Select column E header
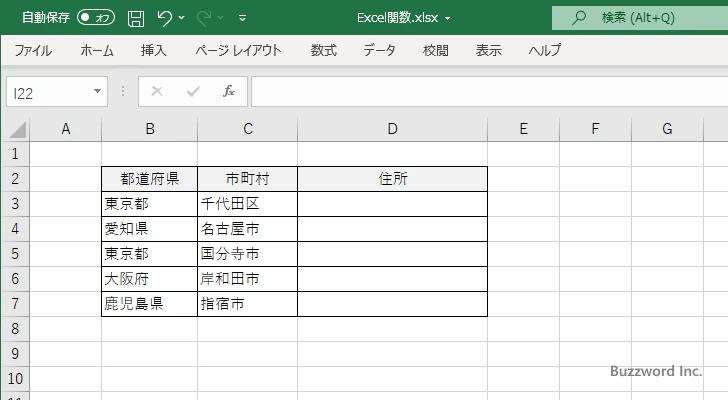The image size is (728, 400). [x=523, y=129]
